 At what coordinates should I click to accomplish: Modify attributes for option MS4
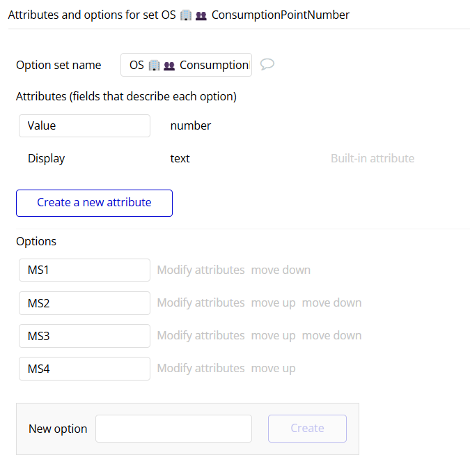click(x=201, y=369)
